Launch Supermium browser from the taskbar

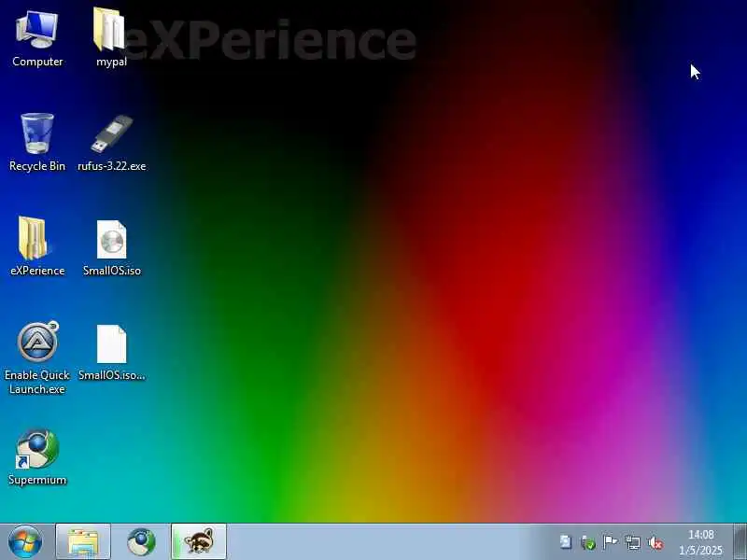141,542
